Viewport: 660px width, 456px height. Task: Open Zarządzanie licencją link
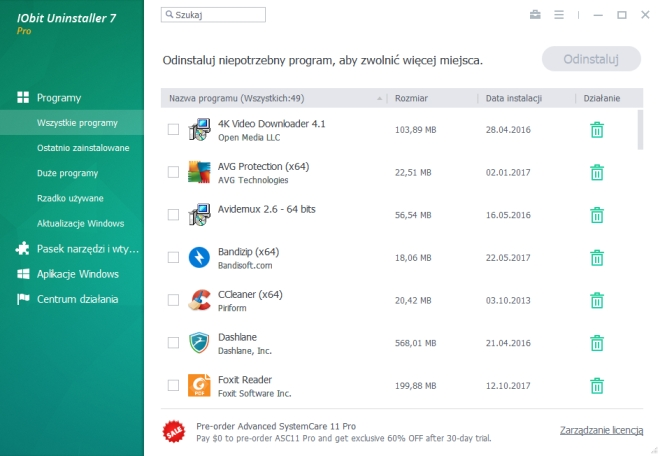(601, 430)
